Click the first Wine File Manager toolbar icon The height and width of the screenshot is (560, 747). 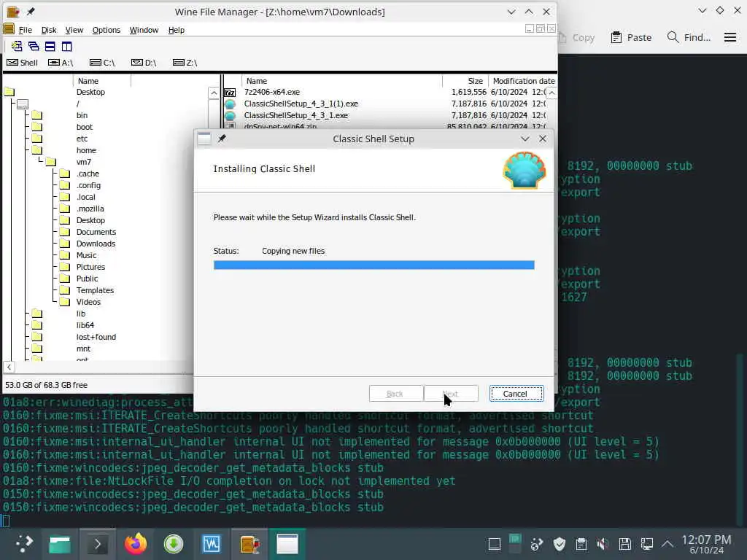tap(17, 46)
